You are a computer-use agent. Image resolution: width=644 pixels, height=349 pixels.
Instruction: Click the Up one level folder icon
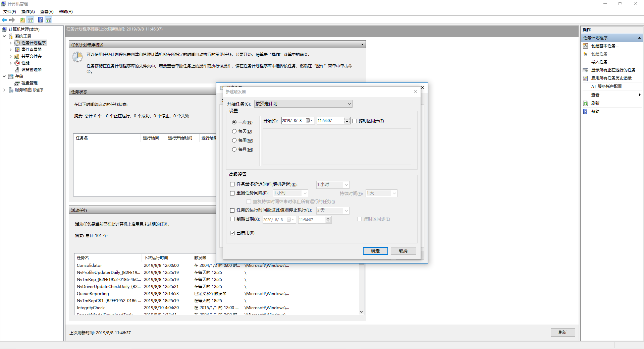coord(22,20)
